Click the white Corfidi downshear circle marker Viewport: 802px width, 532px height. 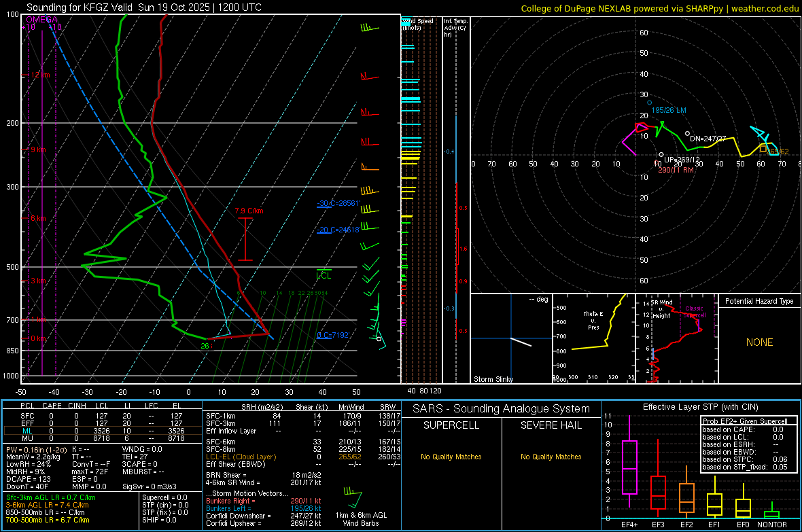(x=687, y=134)
